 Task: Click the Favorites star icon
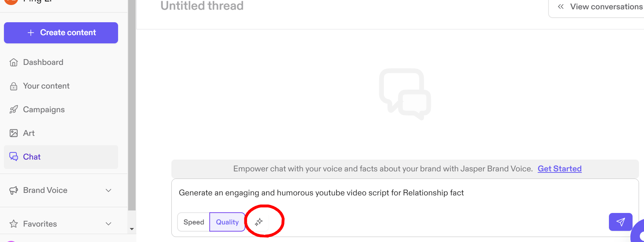click(x=14, y=224)
